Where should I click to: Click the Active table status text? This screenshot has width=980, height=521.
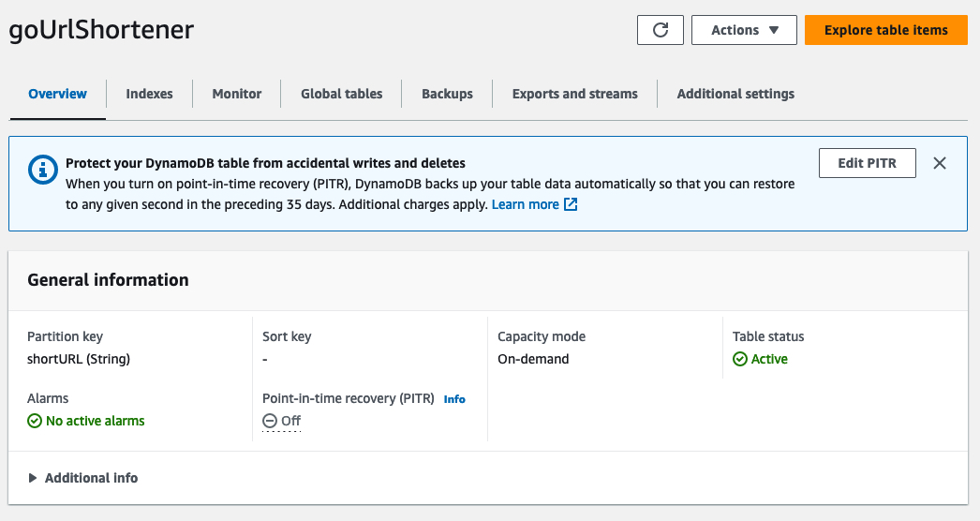point(769,359)
